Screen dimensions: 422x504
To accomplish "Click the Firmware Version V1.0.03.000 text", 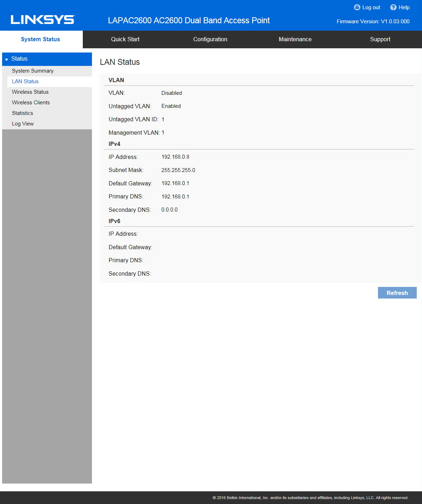I will (x=373, y=21).
